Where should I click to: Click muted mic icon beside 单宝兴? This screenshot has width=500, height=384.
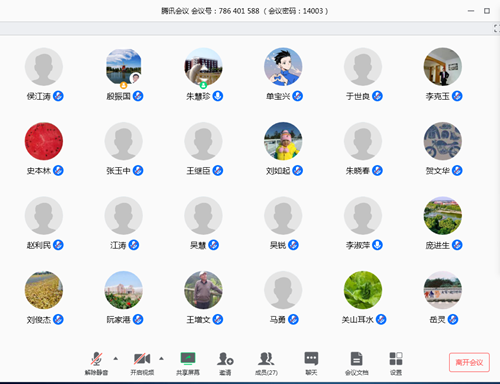click(297, 96)
